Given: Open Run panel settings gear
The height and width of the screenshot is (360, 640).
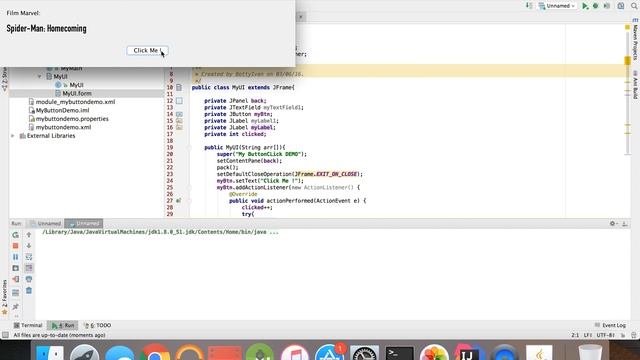Looking at the screenshot, I should (613, 223).
